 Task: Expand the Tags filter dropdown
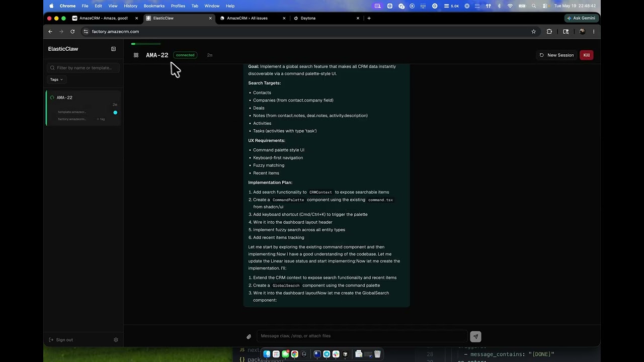click(x=56, y=79)
